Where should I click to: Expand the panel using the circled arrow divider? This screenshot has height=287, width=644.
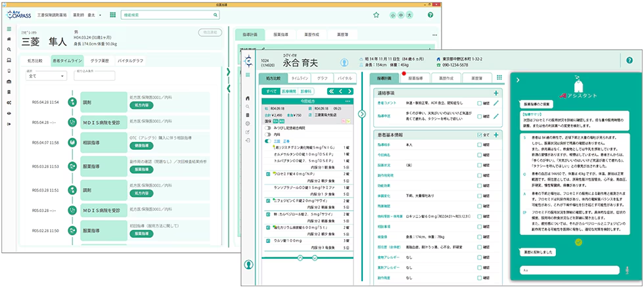[x=362, y=114]
